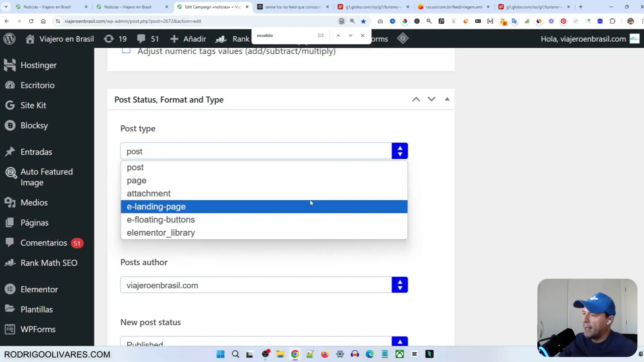Image resolution: width=644 pixels, height=362 pixels.
Task: Open the Hostinger sidebar item
Action: [x=38, y=65]
